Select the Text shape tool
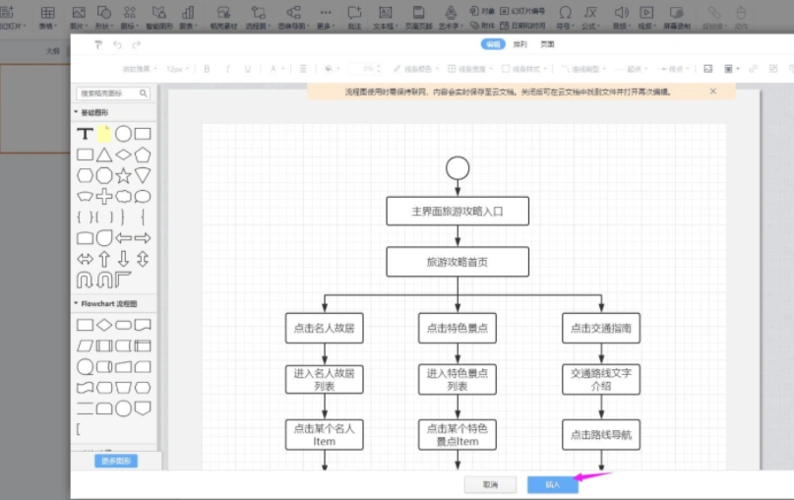Screen dimensions: 794x500 pyautogui.click(x=85, y=134)
